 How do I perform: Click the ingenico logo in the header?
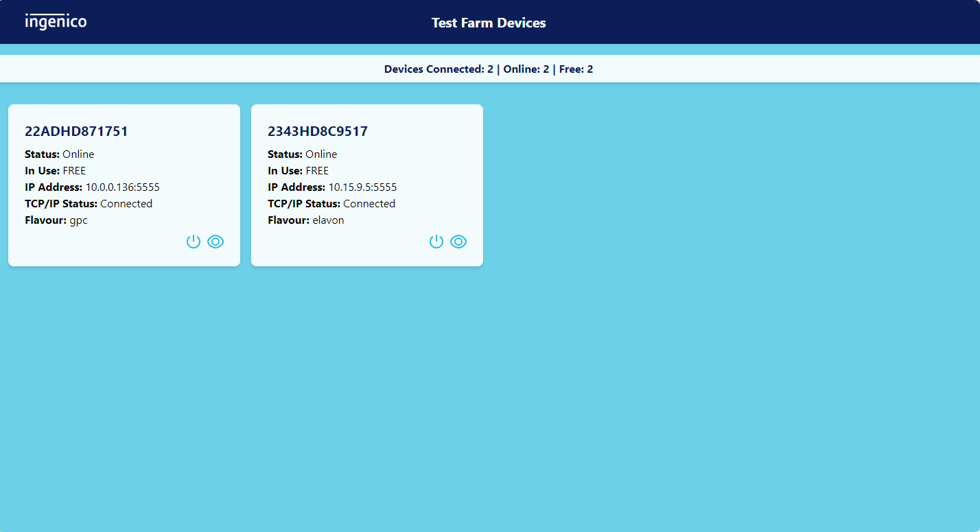point(56,22)
